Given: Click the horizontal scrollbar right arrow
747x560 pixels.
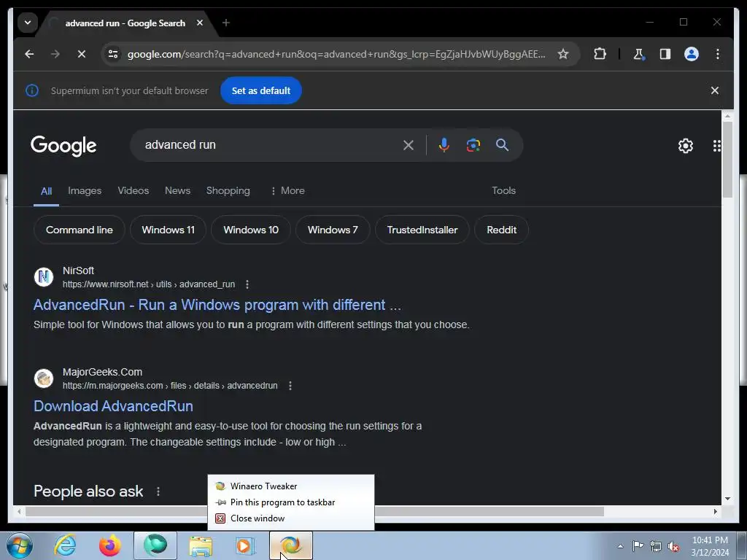Looking at the screenshot, I should [716, 511].
